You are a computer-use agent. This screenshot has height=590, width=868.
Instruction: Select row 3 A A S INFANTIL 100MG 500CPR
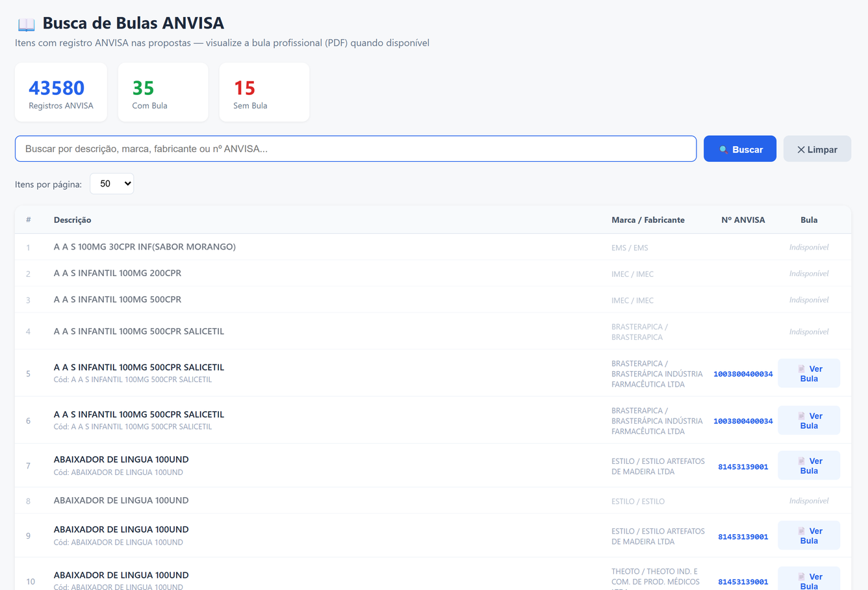tap(433, 300)
